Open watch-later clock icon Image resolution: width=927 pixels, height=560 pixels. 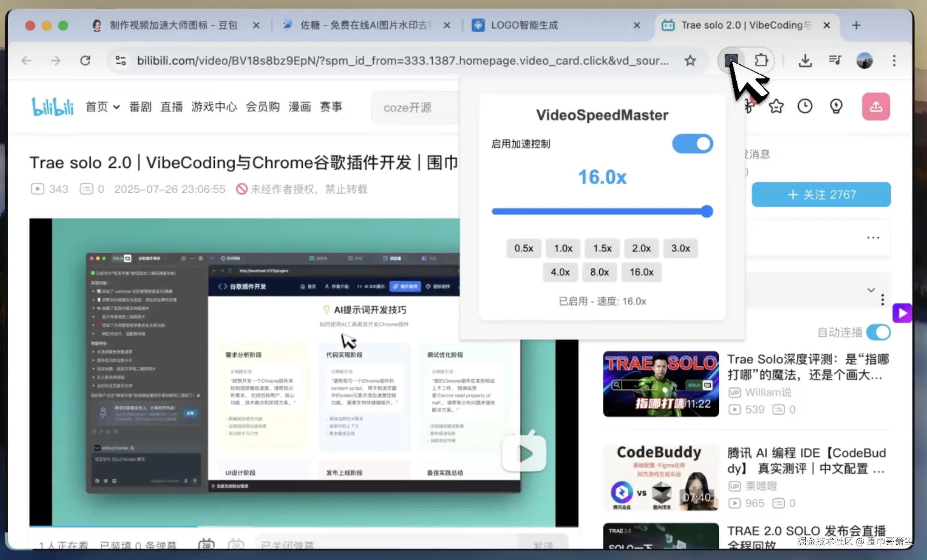805,106
